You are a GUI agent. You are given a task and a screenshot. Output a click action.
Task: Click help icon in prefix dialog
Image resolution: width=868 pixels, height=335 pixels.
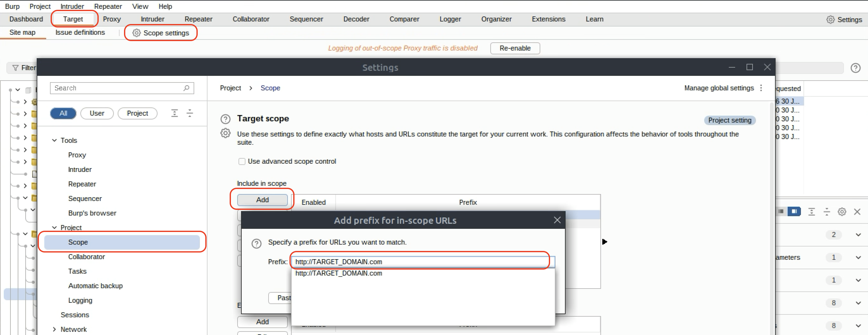[257, 243]
